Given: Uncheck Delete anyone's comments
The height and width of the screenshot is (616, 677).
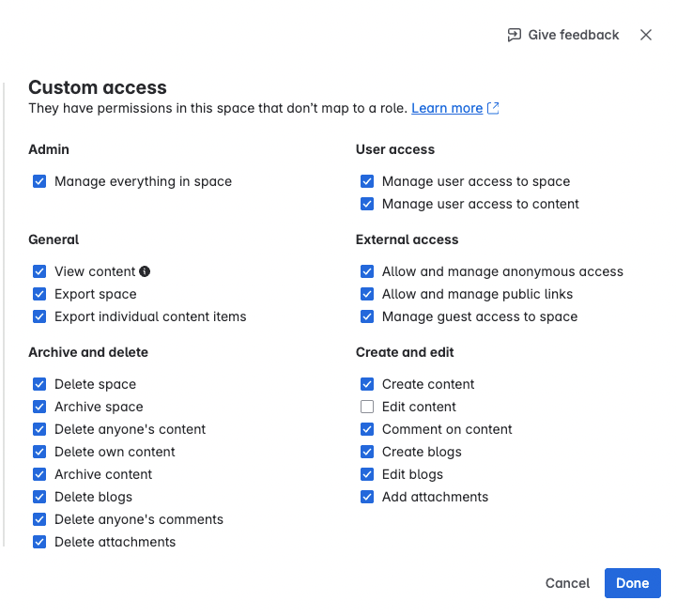Looking at the screenshot, I should pos(39,519).
